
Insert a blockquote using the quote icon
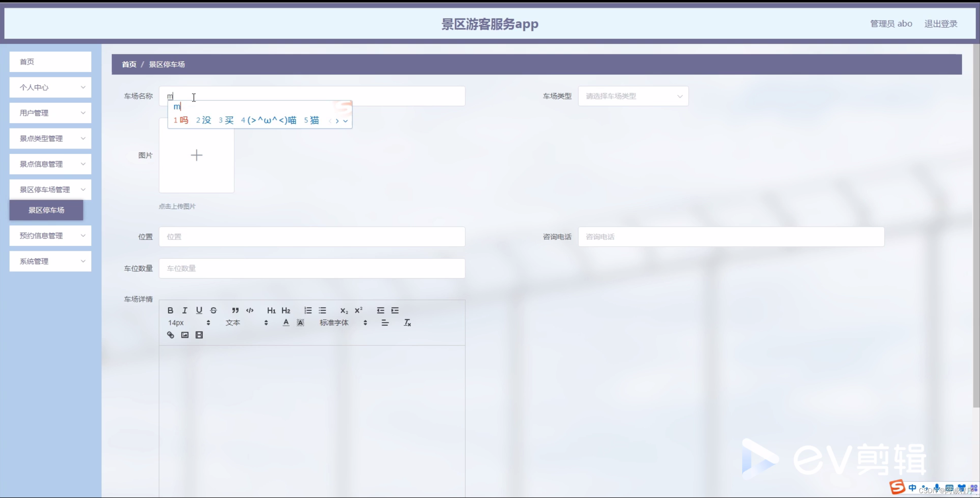(x=235, y=310)
